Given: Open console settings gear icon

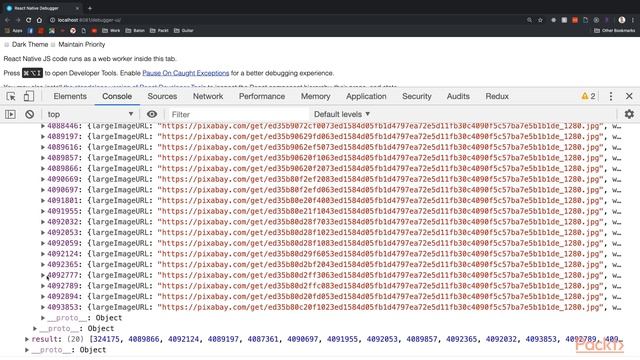Looking at the screenshot, I should click(629, 114).
